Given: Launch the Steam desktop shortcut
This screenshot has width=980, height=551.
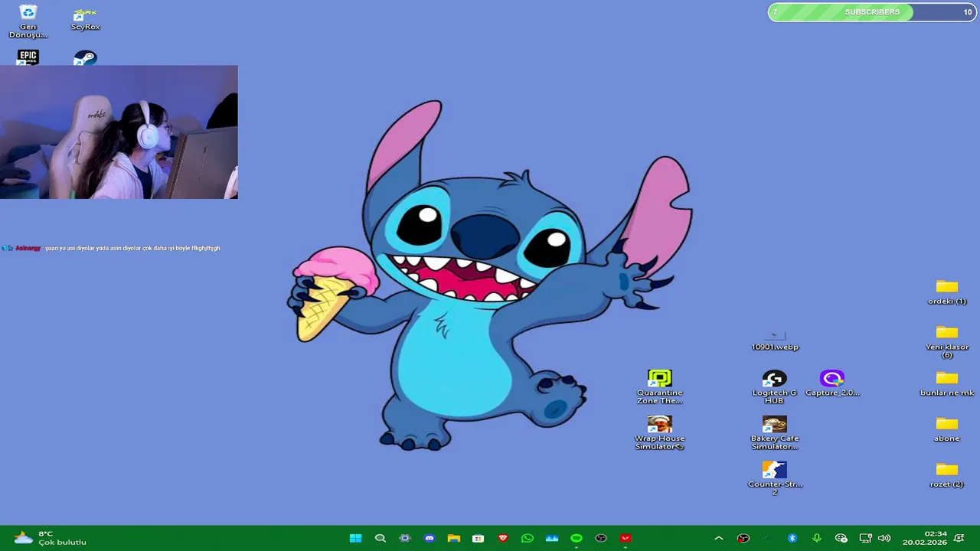Looking at the screenshot, I should point(85,58).
